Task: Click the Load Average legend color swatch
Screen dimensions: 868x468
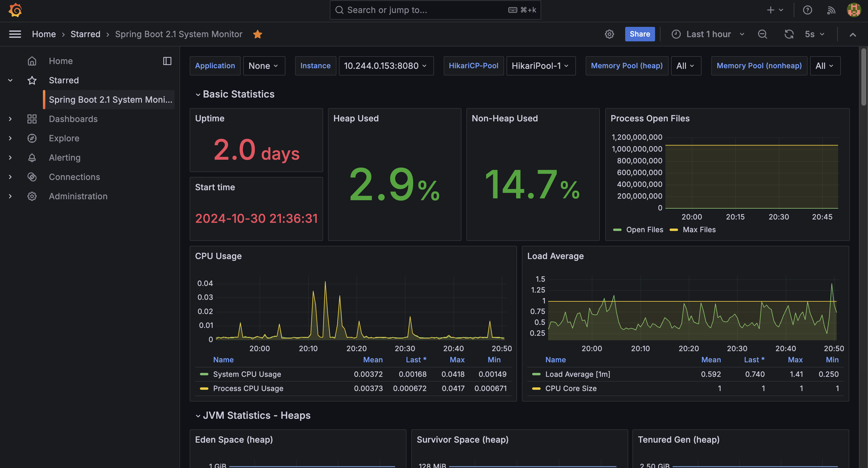Action: (x=536, y=374)
